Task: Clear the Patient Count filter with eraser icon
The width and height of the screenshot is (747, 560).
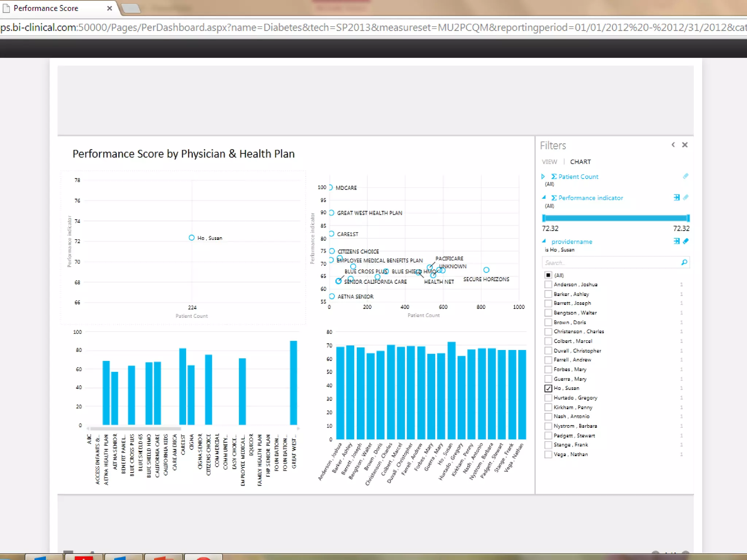Action: click(x=685, y=176)
